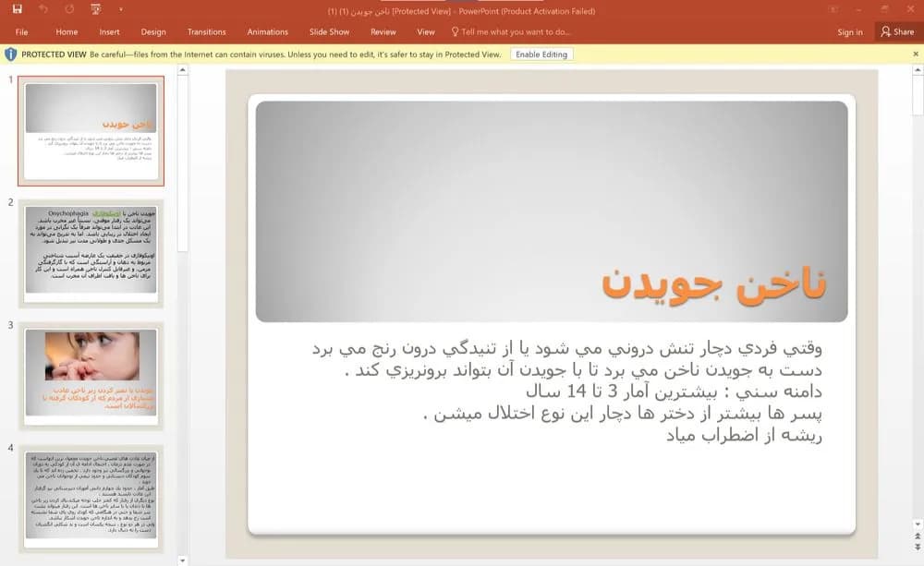Switch to the Insert tab
924x566 pixels.
click(x=109, y=31)
